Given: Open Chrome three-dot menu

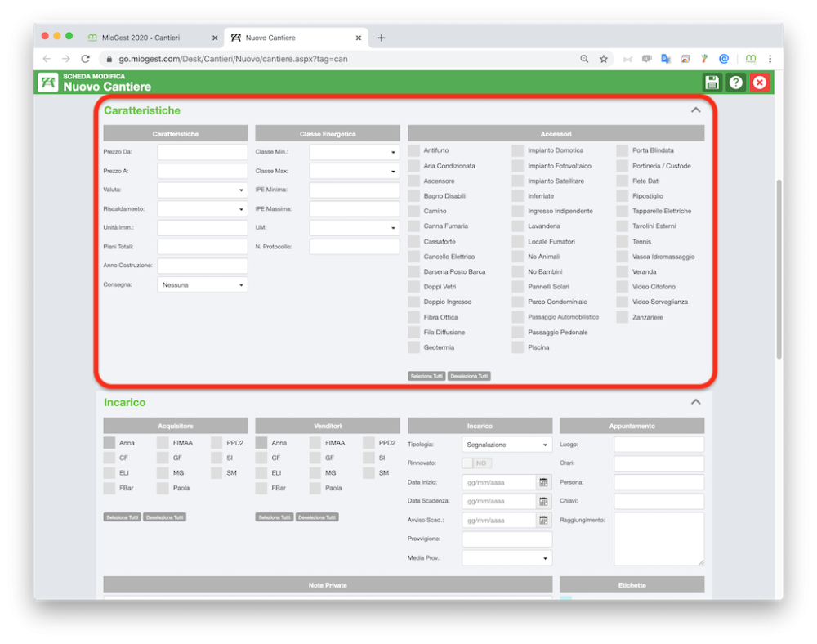Looking at the screenshot, I should click(x=770, y=59).
